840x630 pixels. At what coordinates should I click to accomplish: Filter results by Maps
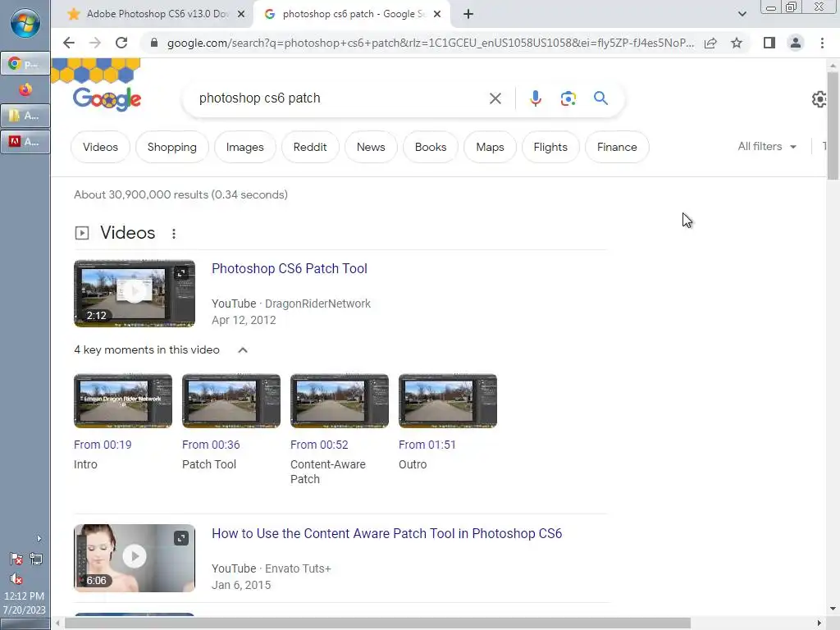click(491, 147)
